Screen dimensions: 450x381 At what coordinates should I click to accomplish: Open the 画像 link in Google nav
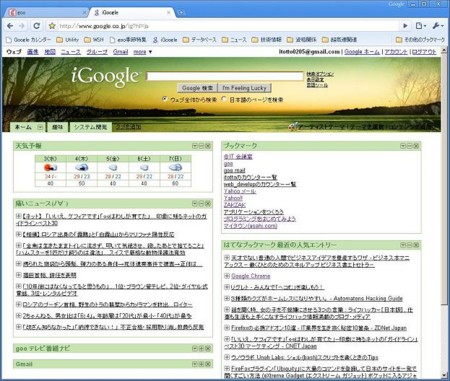(x=32, y=52)
